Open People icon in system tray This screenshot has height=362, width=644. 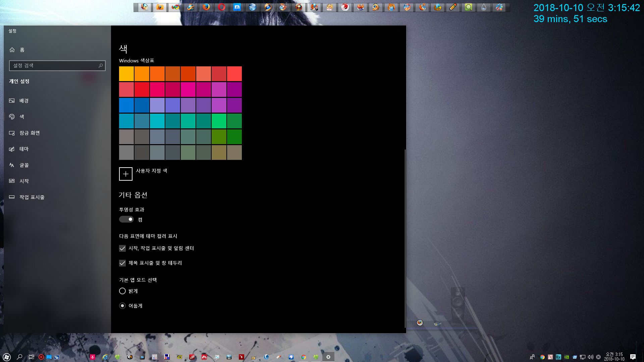click(x=532, y=357)
